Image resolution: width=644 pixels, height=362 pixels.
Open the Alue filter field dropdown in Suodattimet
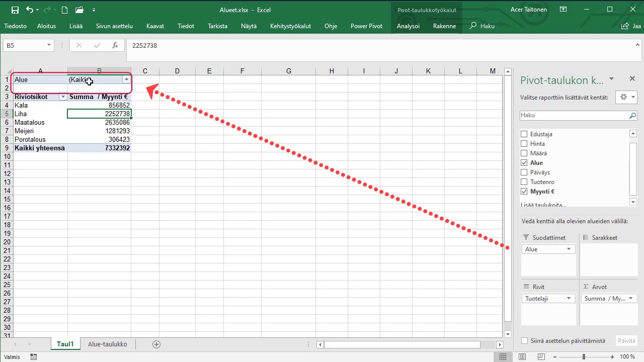pos(569,249)
